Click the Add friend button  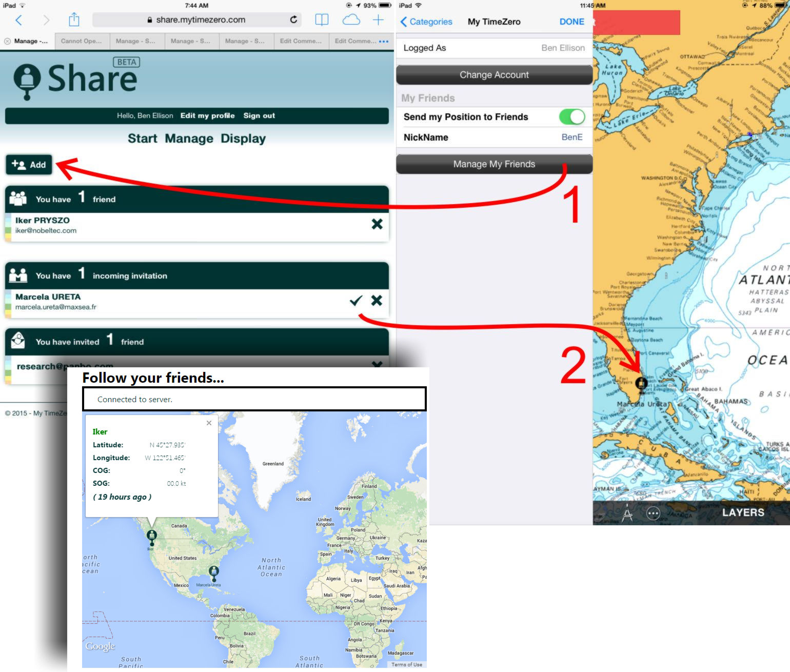pyautogui.click(x=29, y=165)
